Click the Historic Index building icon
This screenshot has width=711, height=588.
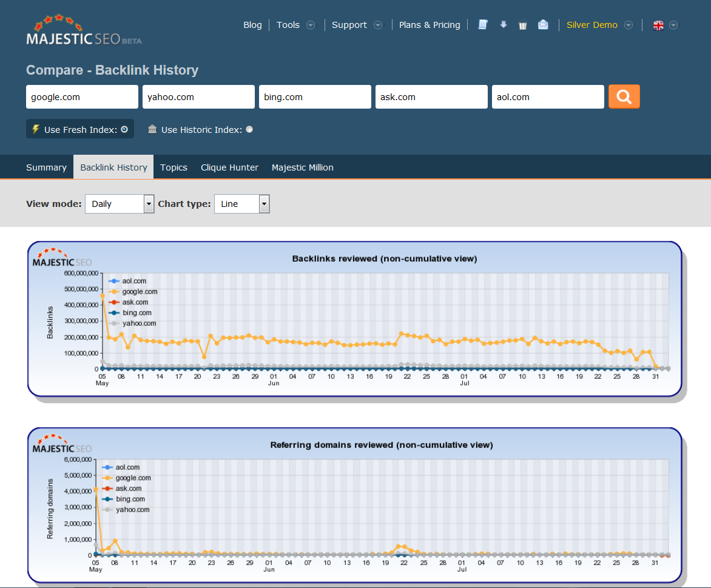(152, 129)
